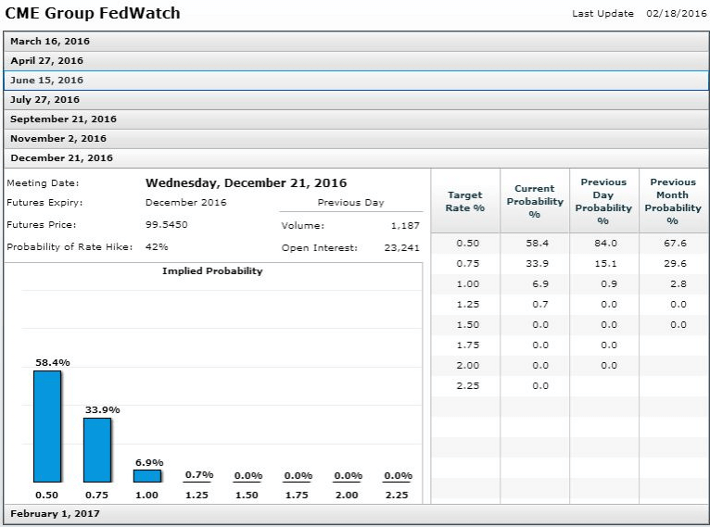
Task: Expand the July 27, 2016 meeting section
Action: point(356,100)
